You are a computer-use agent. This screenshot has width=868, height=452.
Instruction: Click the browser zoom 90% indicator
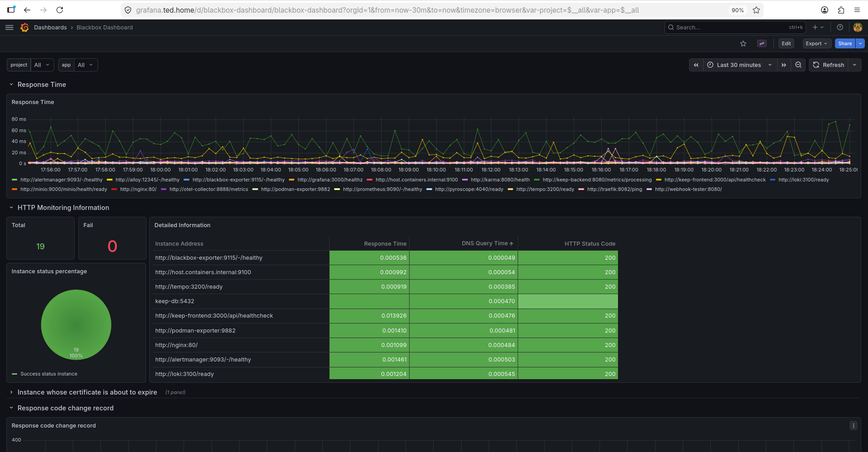click(737, 10)
